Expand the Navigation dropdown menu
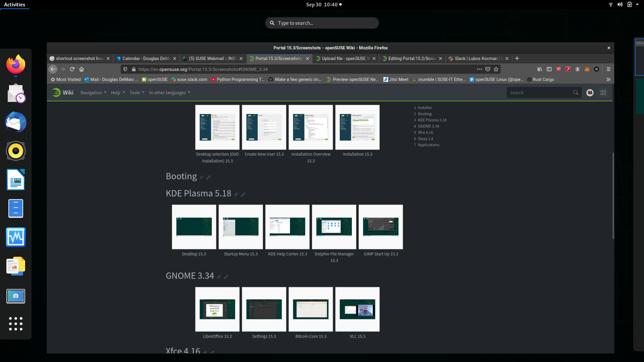This screenshot has height=362, width=644. tap(93, 93)
